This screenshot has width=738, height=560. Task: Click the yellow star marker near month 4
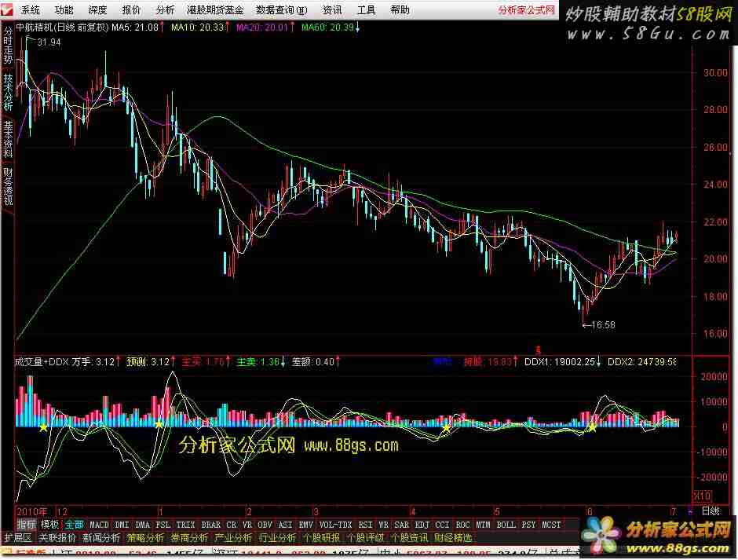(x=446, y=429)
